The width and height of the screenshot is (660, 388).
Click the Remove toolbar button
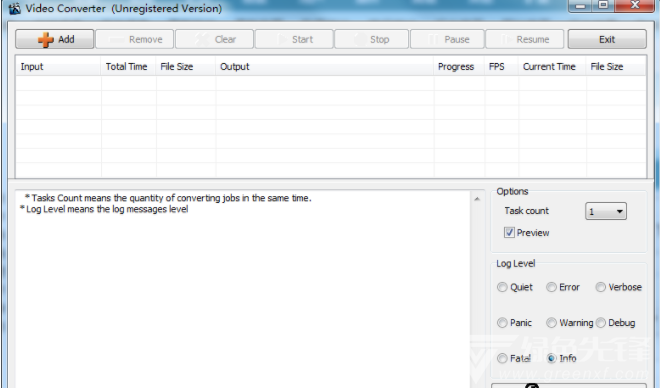pyautogui.click(x=135, y=39)
